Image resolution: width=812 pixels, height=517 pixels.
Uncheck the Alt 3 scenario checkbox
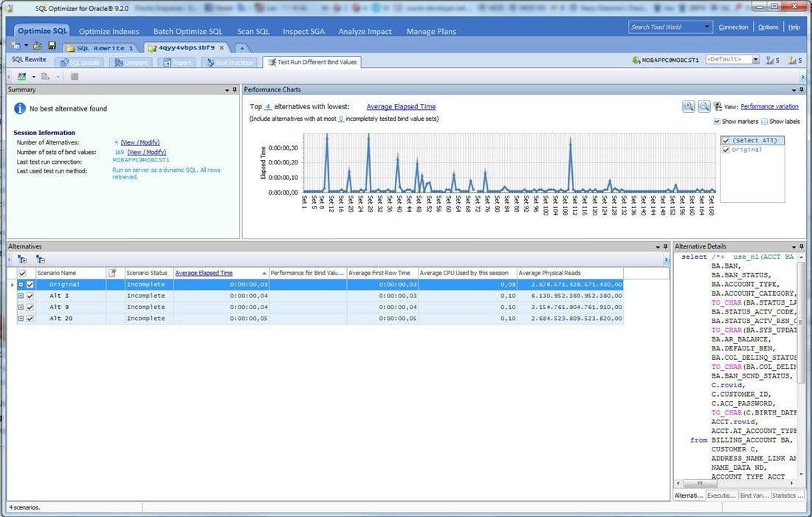(30, 296)
